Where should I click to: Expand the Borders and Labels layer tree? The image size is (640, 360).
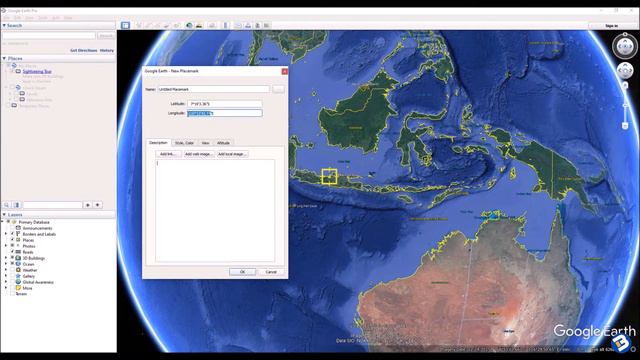(x=6, y=234)
